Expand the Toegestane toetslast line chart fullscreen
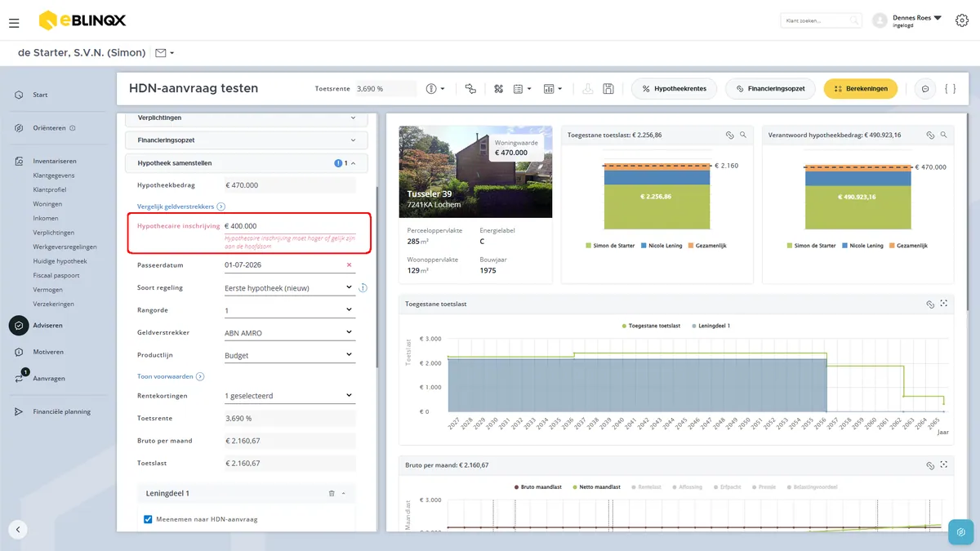The height and width of the screenshot is (551, 980). 944,304
